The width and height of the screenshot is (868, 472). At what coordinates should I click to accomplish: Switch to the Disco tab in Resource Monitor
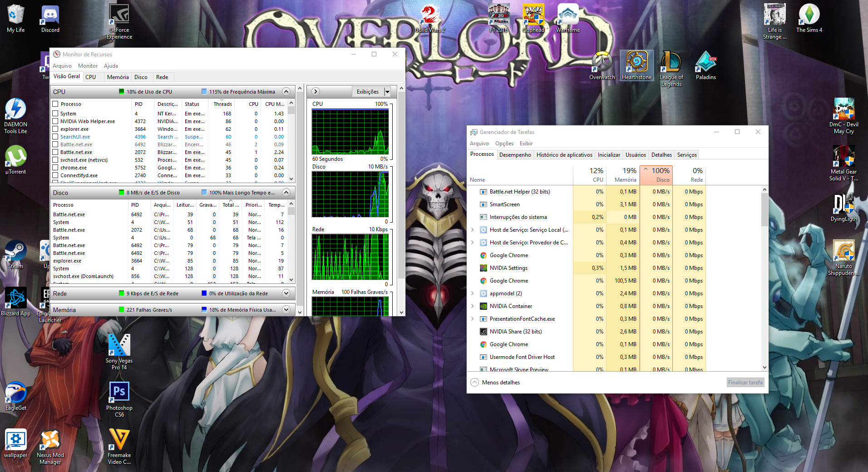click(x=141, y=77)
